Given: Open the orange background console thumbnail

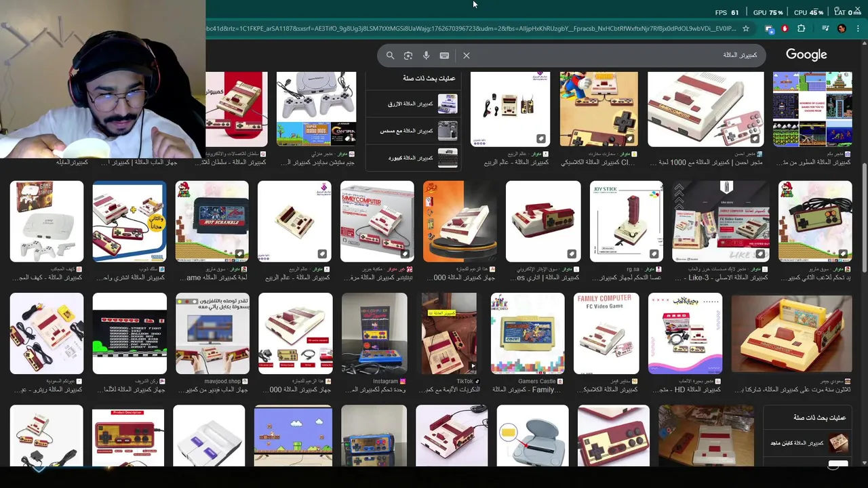Looking at the screenshot, I should pos(460,221).
